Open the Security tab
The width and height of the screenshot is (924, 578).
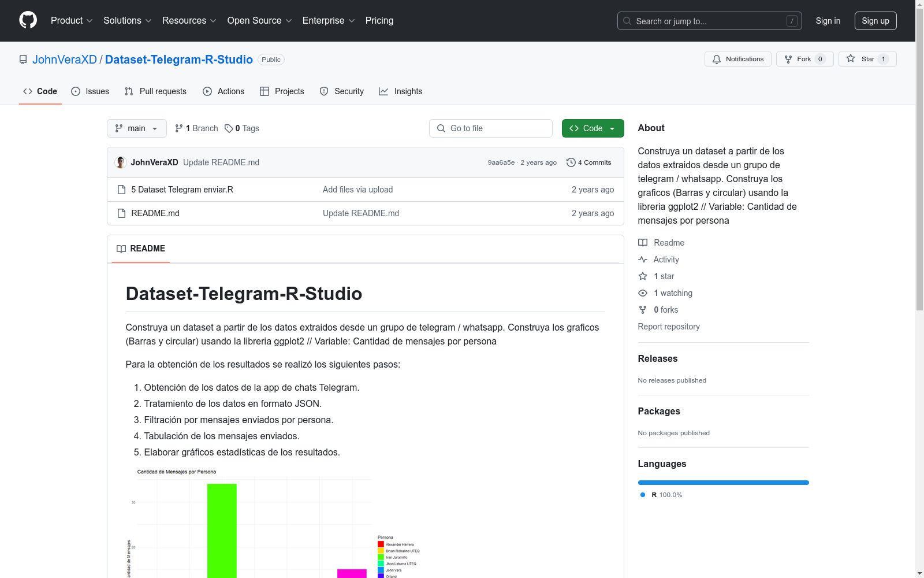click(342, 91)
